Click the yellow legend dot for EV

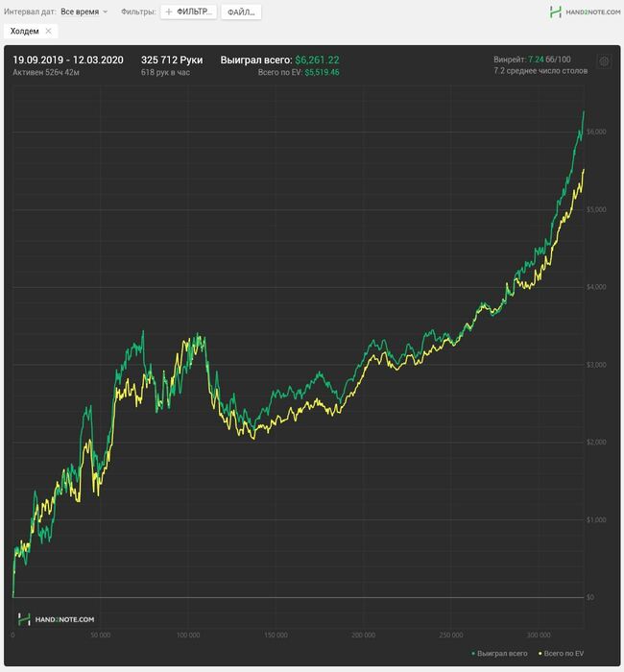[x=540, y=654]
